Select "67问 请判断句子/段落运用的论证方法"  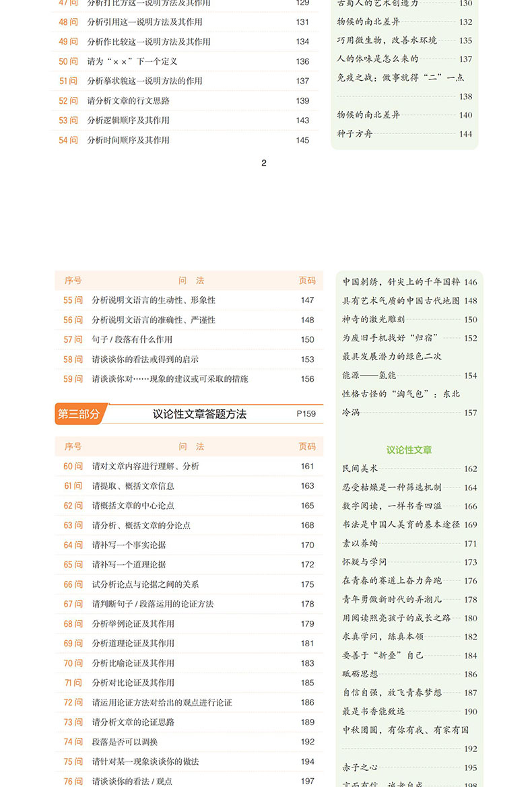pyautogui.click(x=189, y=604)
